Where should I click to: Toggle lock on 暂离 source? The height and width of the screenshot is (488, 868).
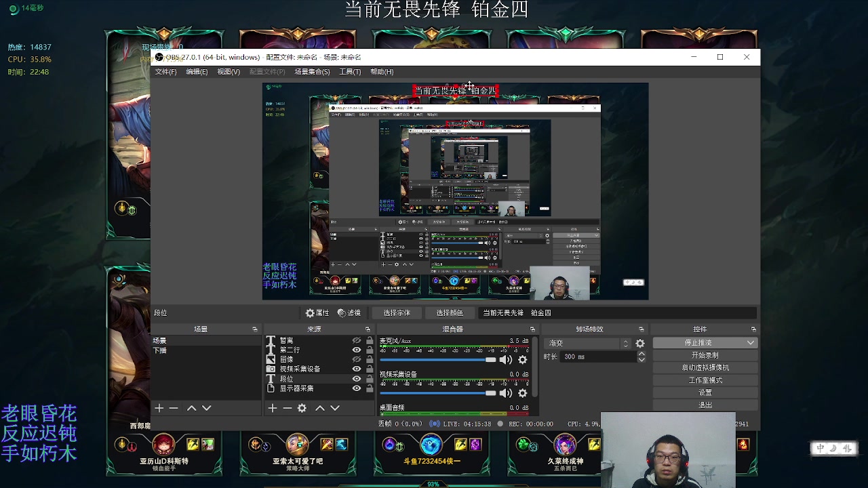pyautogui.click(x=370, y=341)
